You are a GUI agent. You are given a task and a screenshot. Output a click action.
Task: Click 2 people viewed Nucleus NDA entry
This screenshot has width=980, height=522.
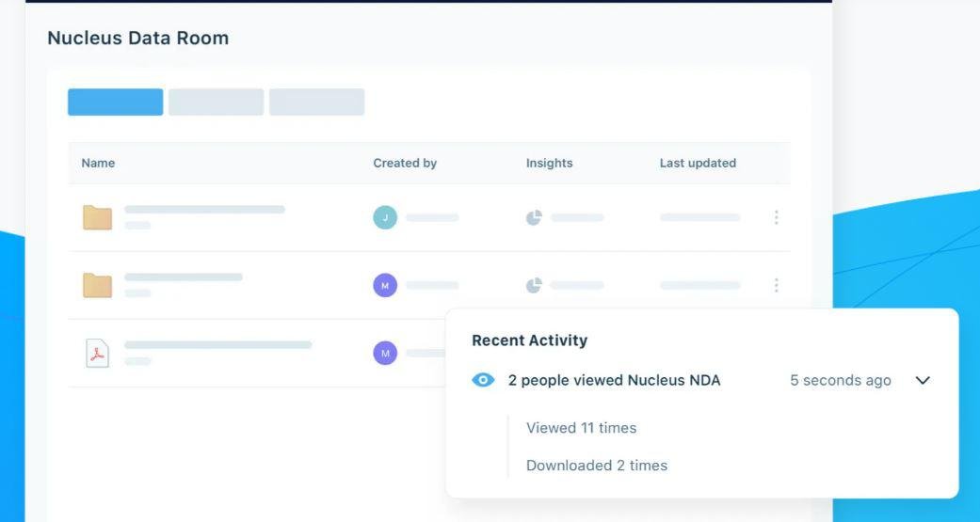pyautogui.click(x=615, y=380)
